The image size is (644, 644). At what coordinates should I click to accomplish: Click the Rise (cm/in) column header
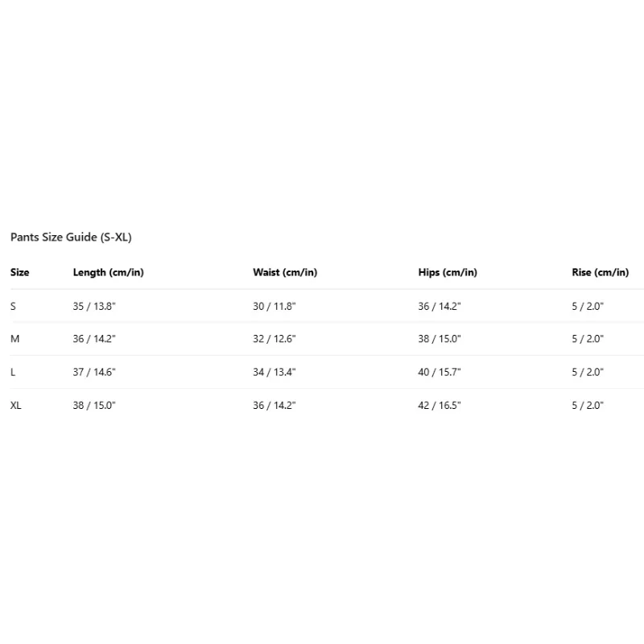coord(601,272)
